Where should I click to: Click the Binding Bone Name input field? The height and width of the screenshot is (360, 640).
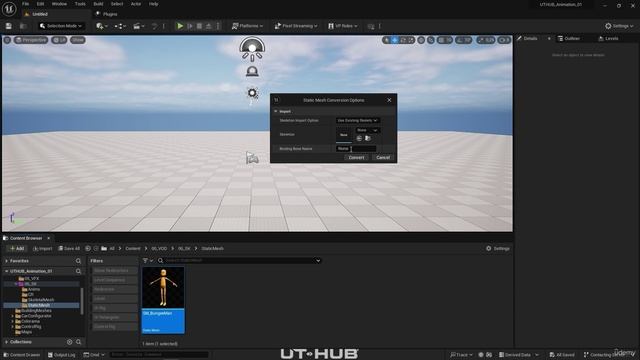(356, 149)
